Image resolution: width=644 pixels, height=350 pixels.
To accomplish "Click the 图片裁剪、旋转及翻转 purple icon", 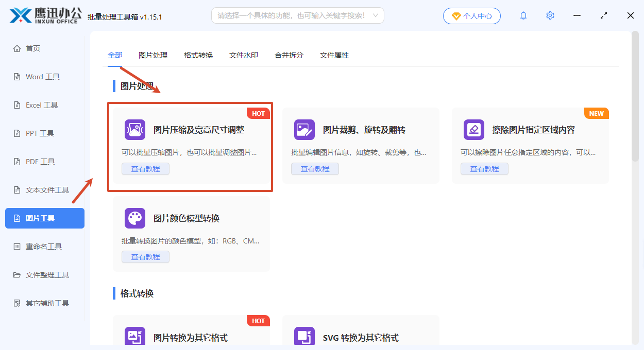I will pyautogui.click(x=304, y=130).
